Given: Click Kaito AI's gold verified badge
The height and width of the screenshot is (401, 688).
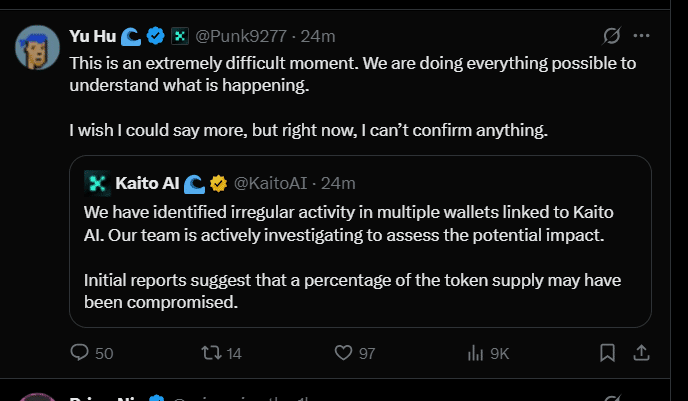Looking at the screenshot, I should (x=217, y=183).
